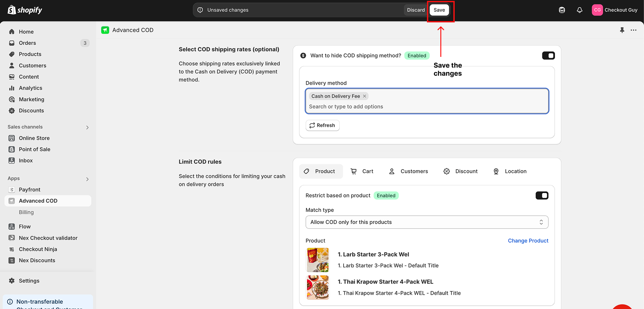Expand the Apps section chevron
Image resolution: width=644 pixels, height=309 pixels.
click(87, 179)
